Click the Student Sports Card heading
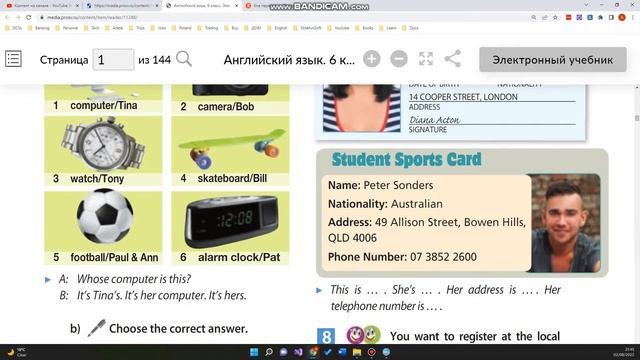The height and width of the screenshot is (360, 640). click(406, 160)
